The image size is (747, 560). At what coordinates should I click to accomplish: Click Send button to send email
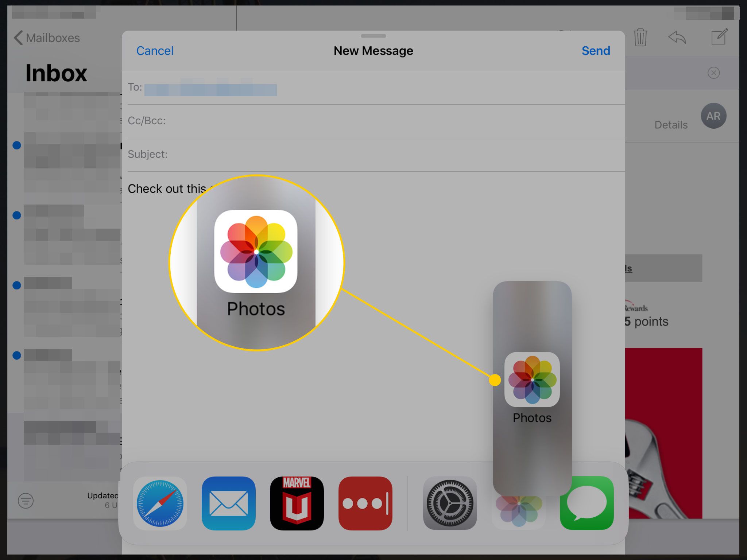(595, 50)
